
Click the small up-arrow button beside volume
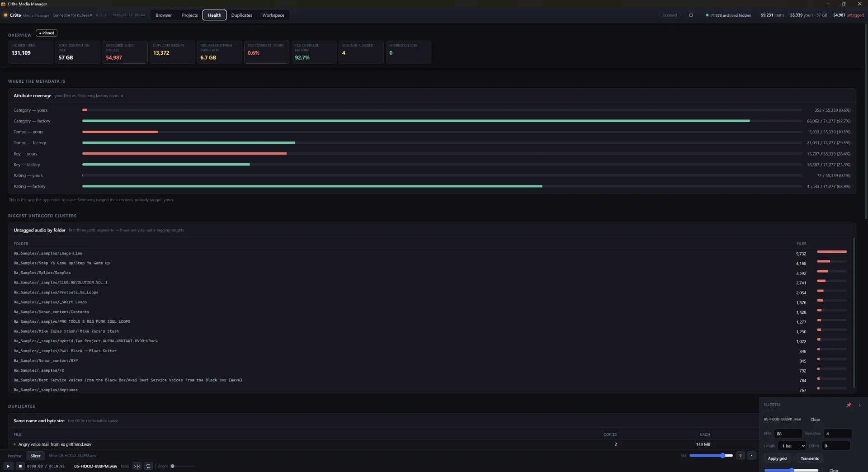click(x=752, y=455)
